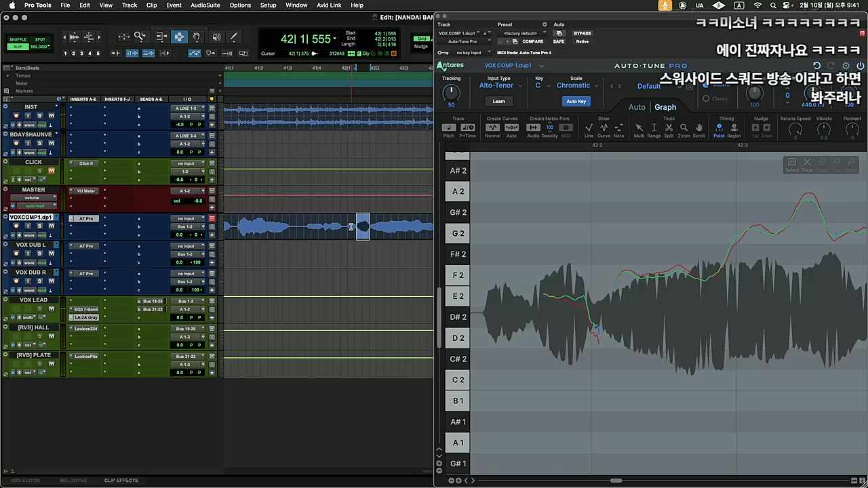The width and height of the screenshot is (868, 488).
Task: Switch to the Graph tab
Action: coord(665,107)
